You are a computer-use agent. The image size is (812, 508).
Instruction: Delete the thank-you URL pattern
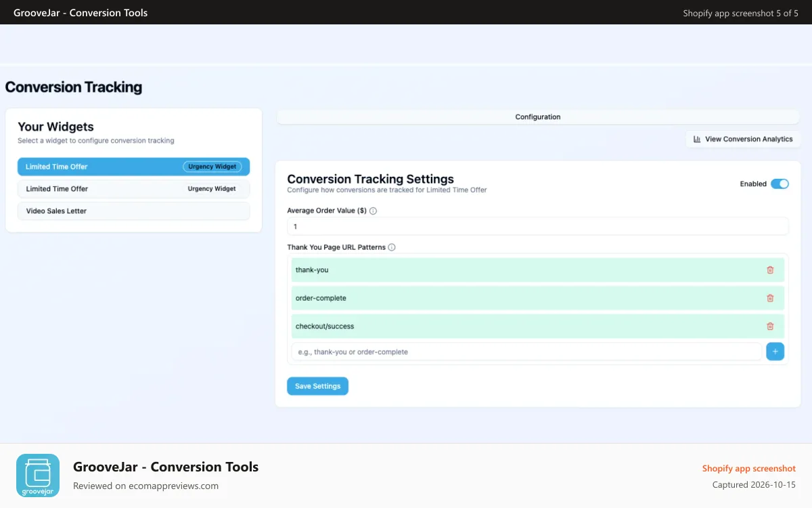(770, 270)
